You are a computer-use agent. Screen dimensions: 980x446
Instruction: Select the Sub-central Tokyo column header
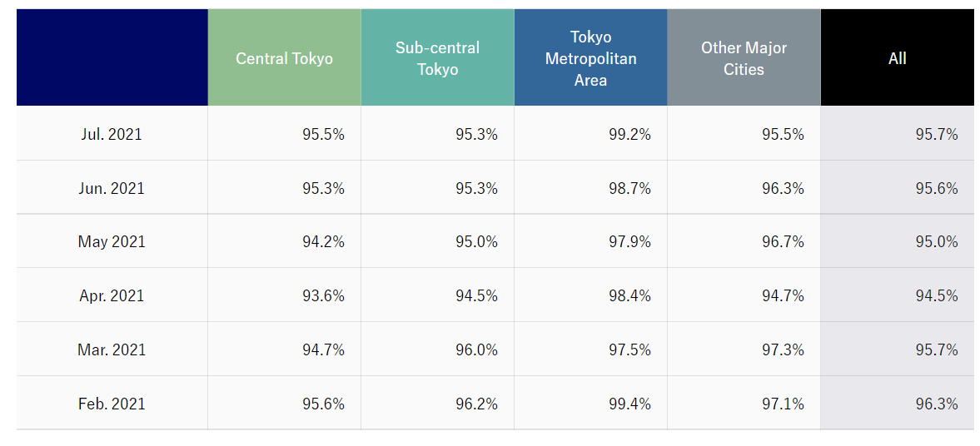(x=437, y=57)
